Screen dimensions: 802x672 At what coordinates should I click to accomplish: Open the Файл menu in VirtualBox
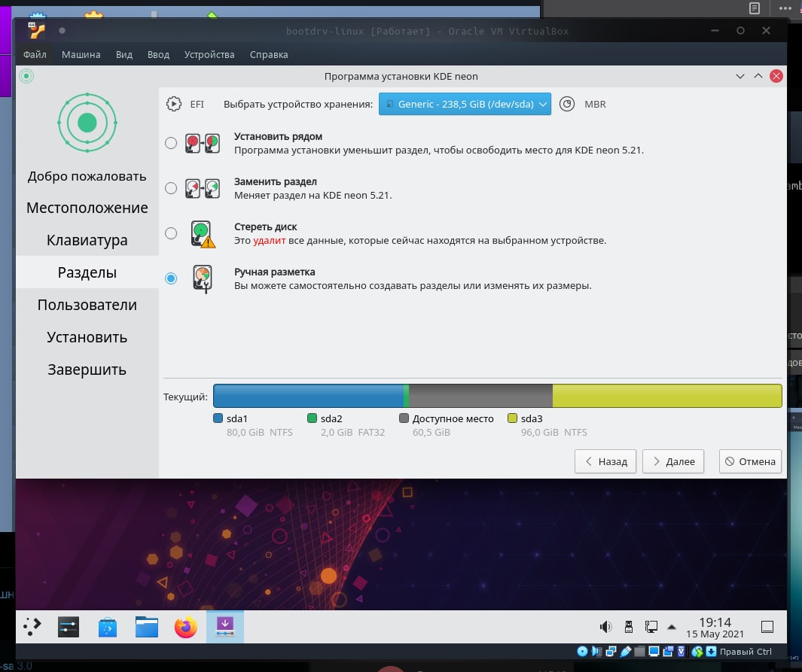[x=35, y=55]
